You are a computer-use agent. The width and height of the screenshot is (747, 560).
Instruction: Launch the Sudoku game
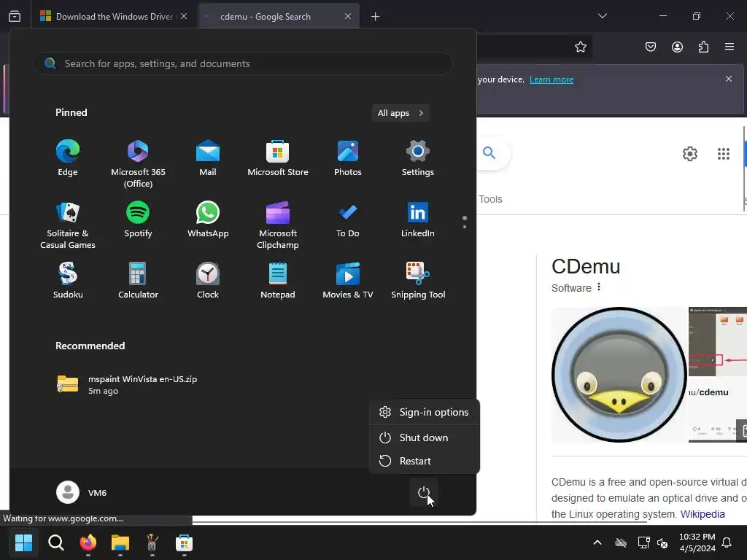(x=68, y=280)
